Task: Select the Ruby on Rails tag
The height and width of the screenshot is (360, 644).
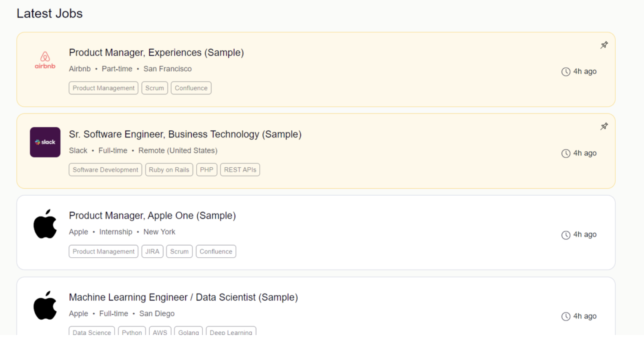Action: [x=169, y=170]
